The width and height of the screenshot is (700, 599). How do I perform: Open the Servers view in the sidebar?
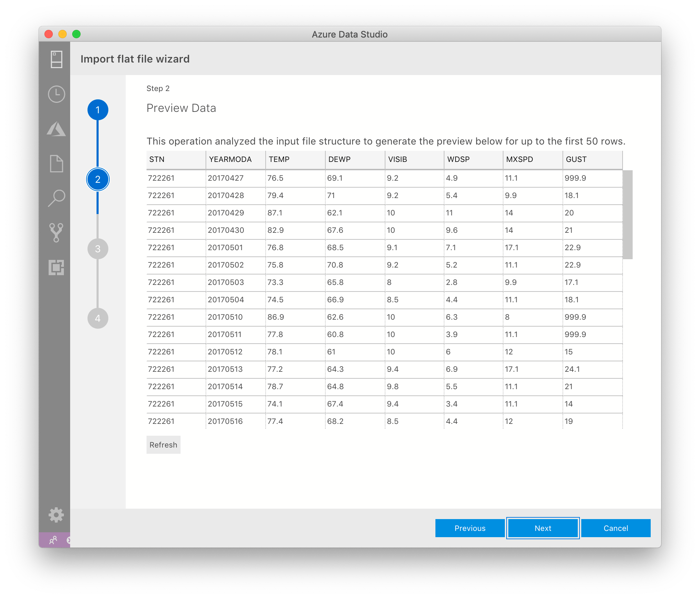click(x=56, y=59)
